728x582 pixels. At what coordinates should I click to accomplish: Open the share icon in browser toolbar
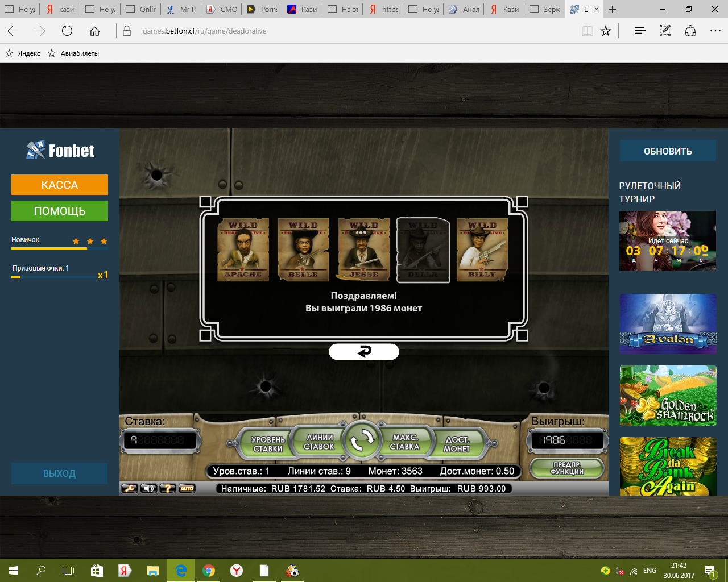[690, 31]
